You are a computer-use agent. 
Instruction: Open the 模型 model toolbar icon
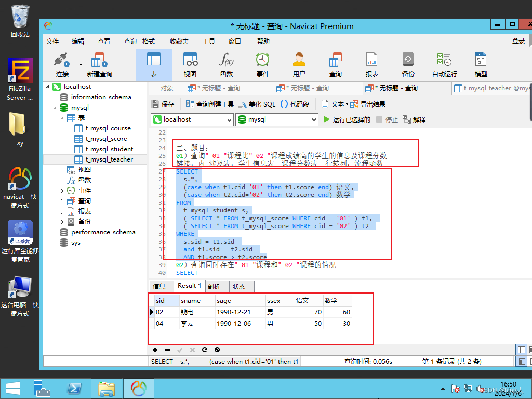pos(481,65)
